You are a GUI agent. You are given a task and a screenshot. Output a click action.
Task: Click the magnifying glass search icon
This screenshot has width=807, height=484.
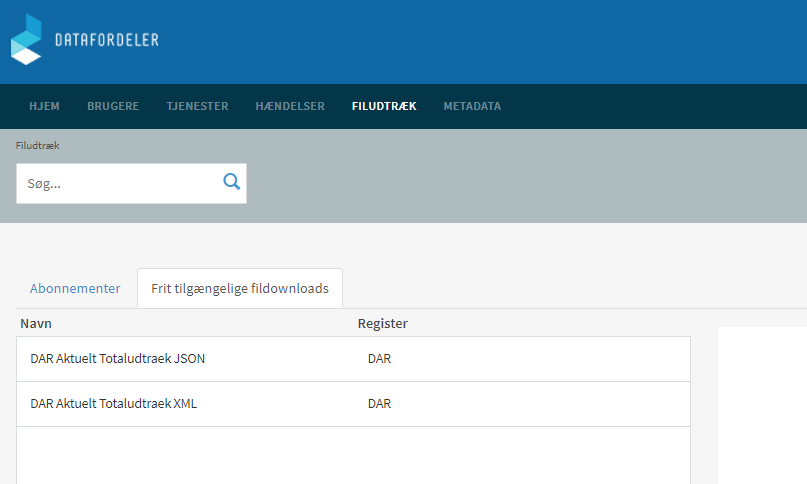tap(231, 182)
